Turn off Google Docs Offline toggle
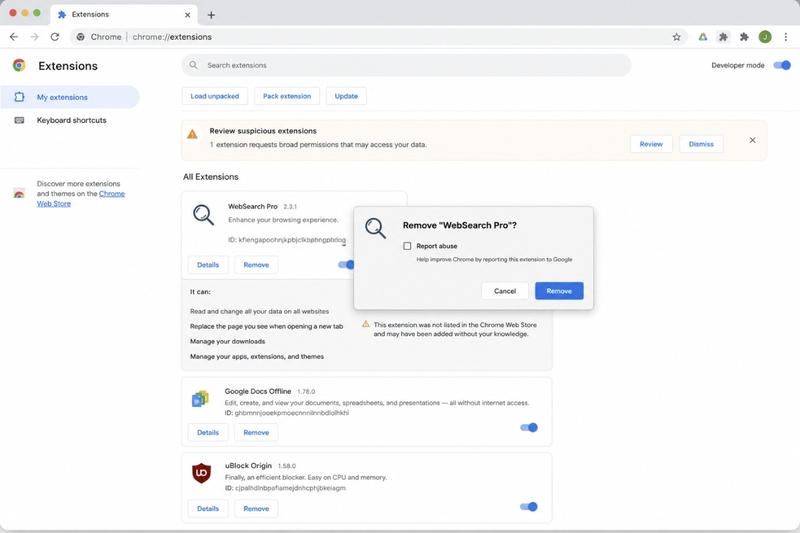This screenshot has height=533, width=800. (x=529, y=427)
